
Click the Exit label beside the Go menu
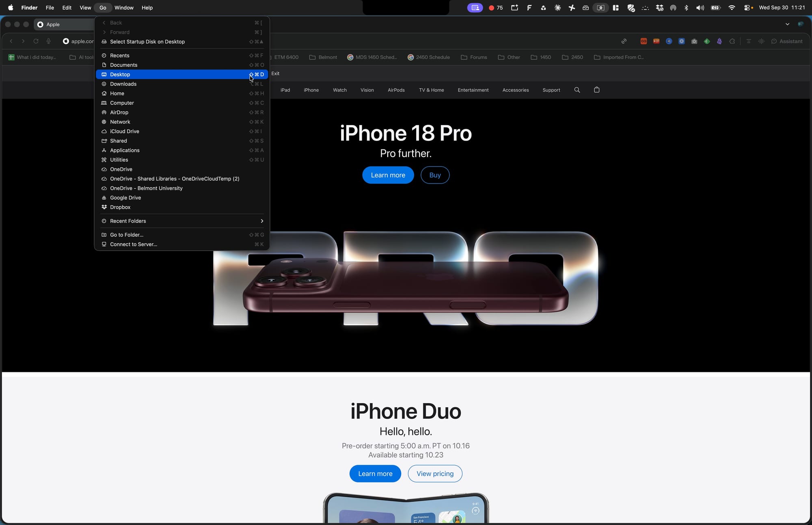coord(275,73)
